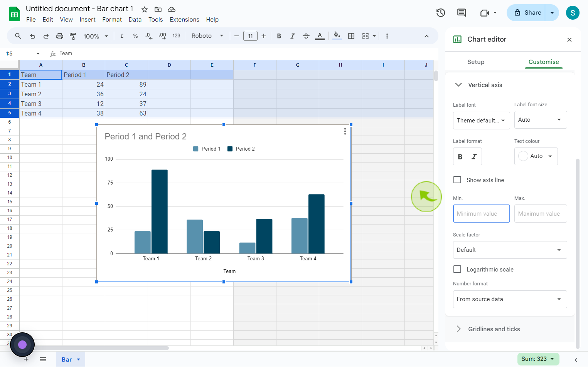Apply strikethrough formatting
588x367 pixels.
click(306, 36)
